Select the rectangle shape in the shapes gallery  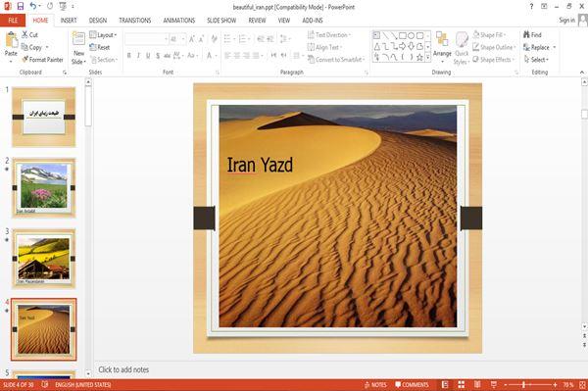pos(403,35)
